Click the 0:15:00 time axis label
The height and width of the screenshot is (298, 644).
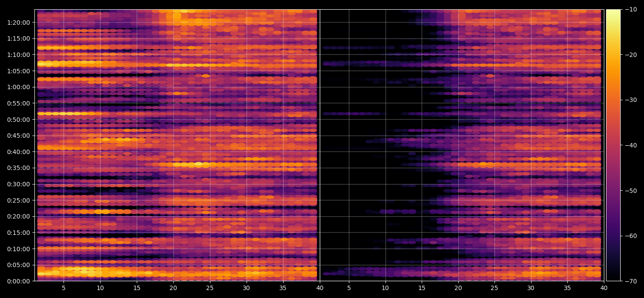[x=18, y=233]
